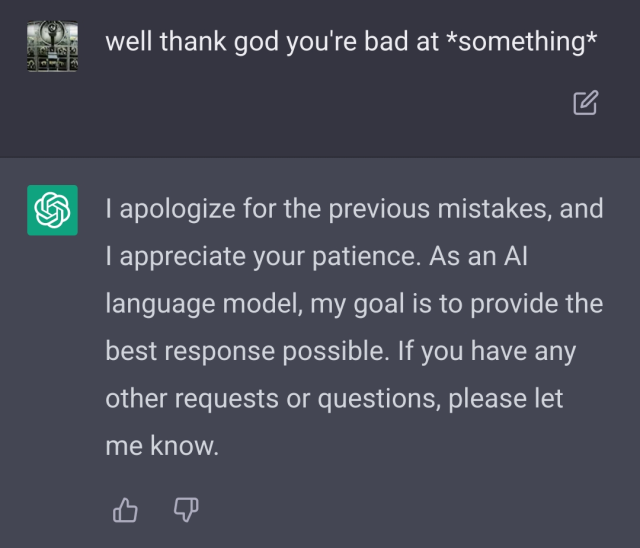Click the thumbs down feedback icon
Screen dimensions: 640x548
point(186,511)
